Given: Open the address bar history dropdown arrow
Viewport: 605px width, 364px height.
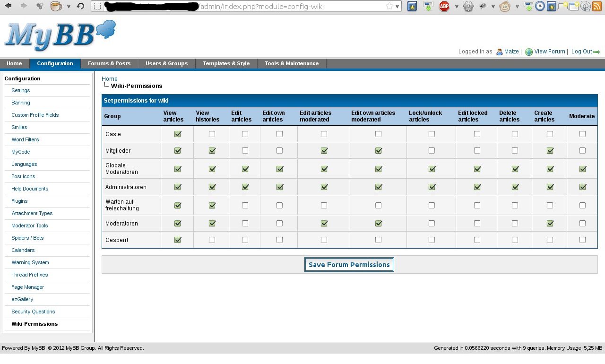Looking at the screenshot, I should click(x=397, y=7).
